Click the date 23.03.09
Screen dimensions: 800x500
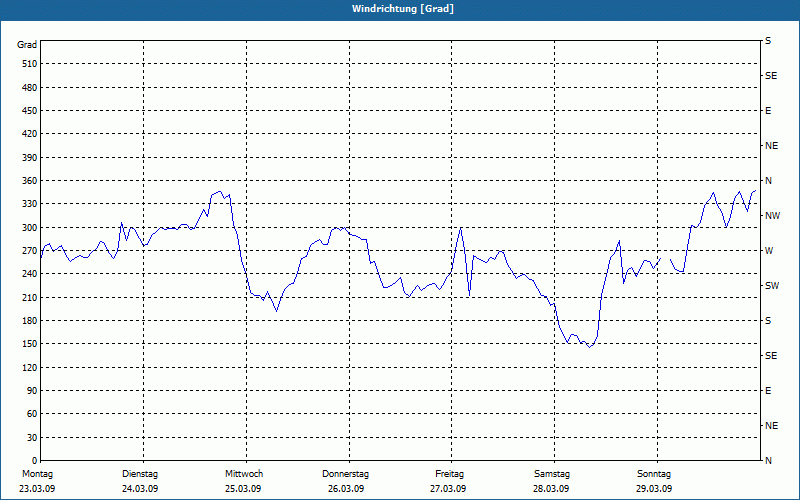(37, 489)
